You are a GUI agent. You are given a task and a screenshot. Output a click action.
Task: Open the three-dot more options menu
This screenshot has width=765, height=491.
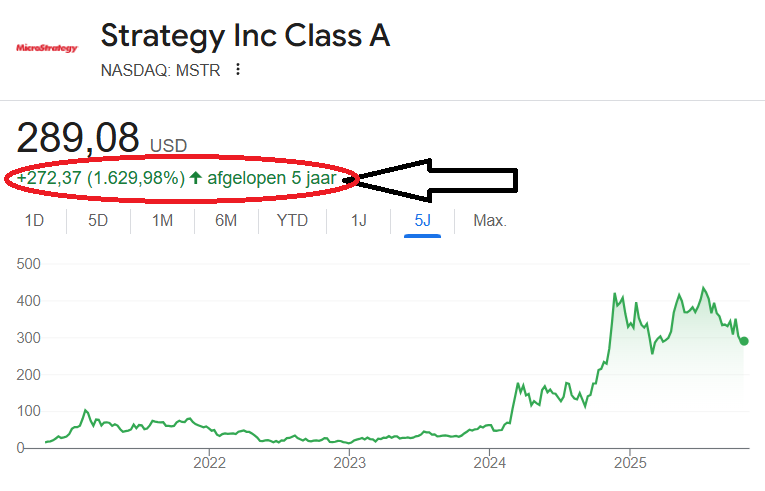(238, 70)
